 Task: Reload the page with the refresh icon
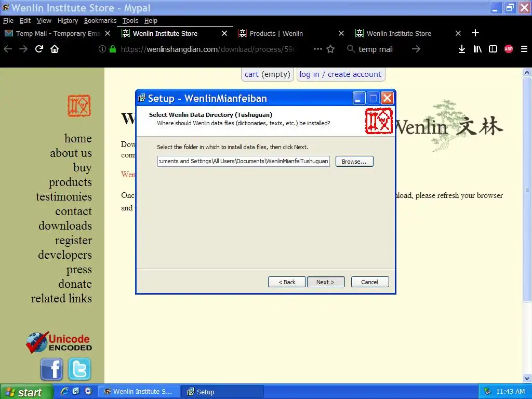coord(39,49)
